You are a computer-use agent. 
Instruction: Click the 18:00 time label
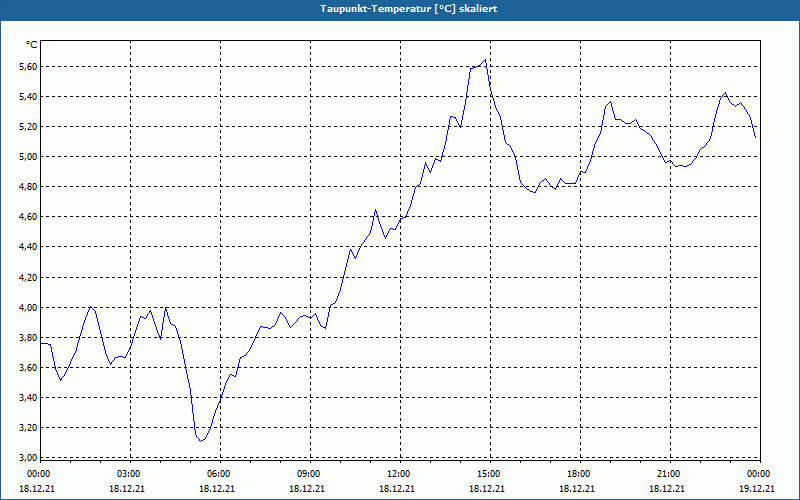(579, 474)
